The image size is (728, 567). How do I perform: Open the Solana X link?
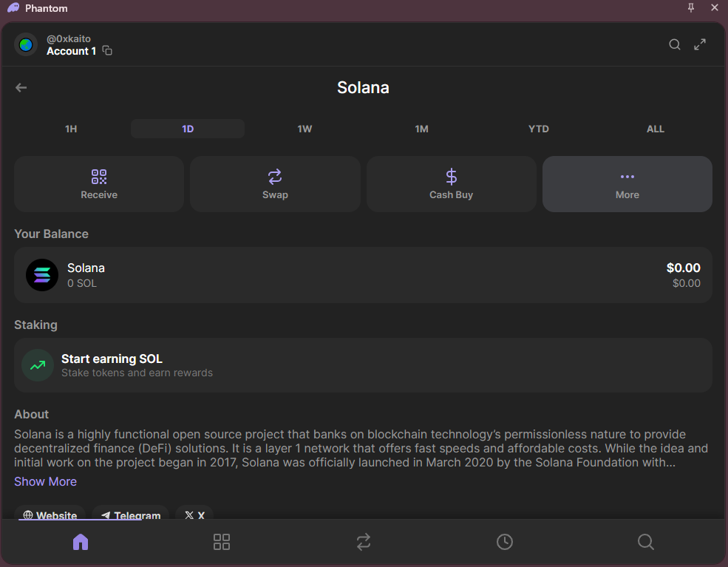[x=194, y=514]
